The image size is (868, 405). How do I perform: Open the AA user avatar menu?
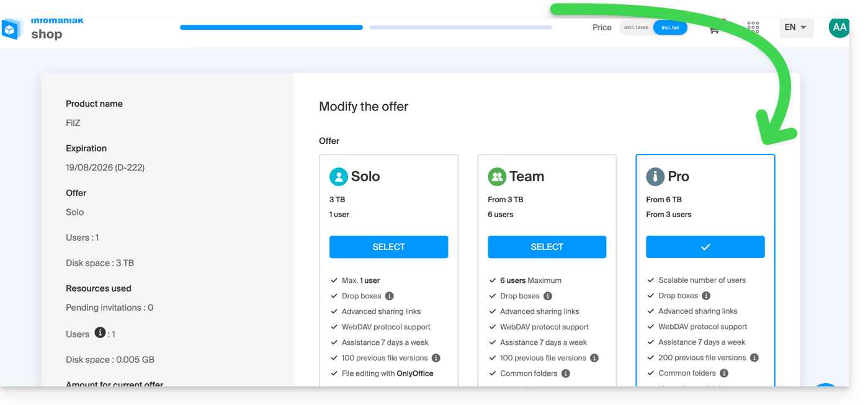(839, 27)
